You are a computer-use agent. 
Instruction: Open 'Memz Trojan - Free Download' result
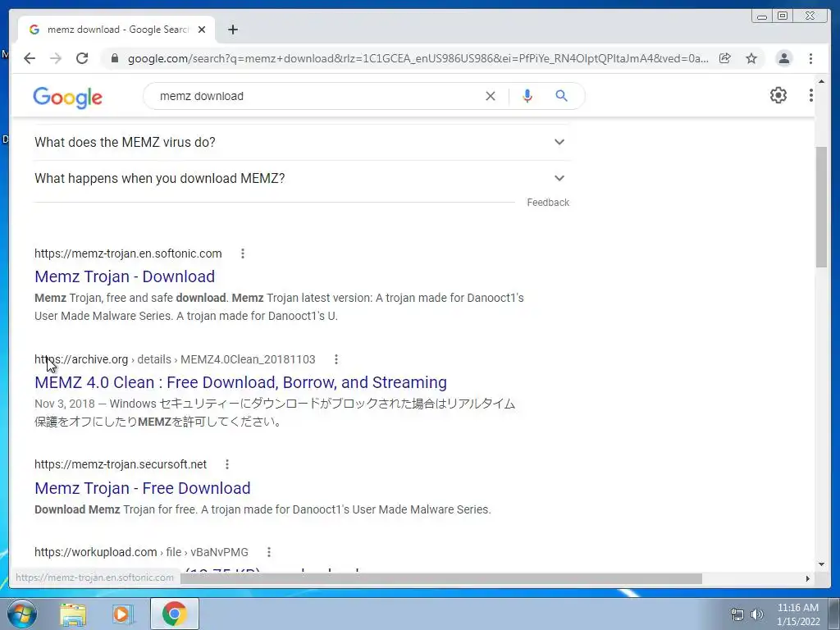tap(143, 488)
